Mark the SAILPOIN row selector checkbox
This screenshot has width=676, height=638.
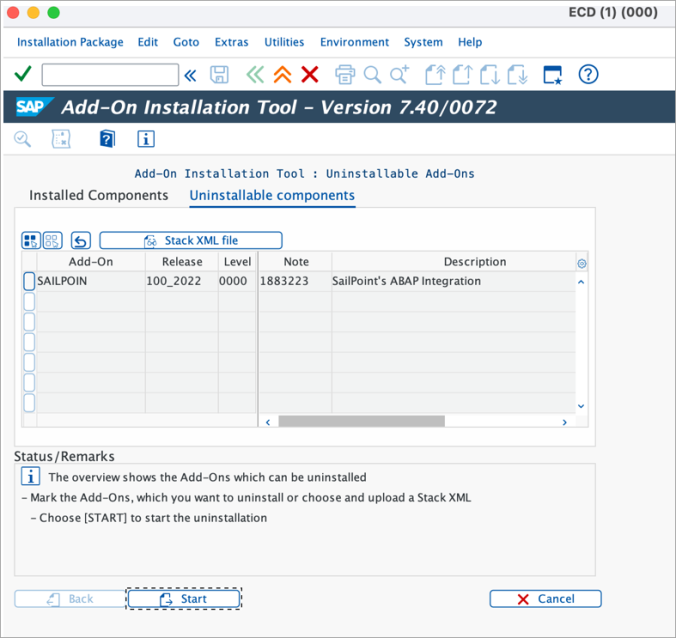click(29, 281)
